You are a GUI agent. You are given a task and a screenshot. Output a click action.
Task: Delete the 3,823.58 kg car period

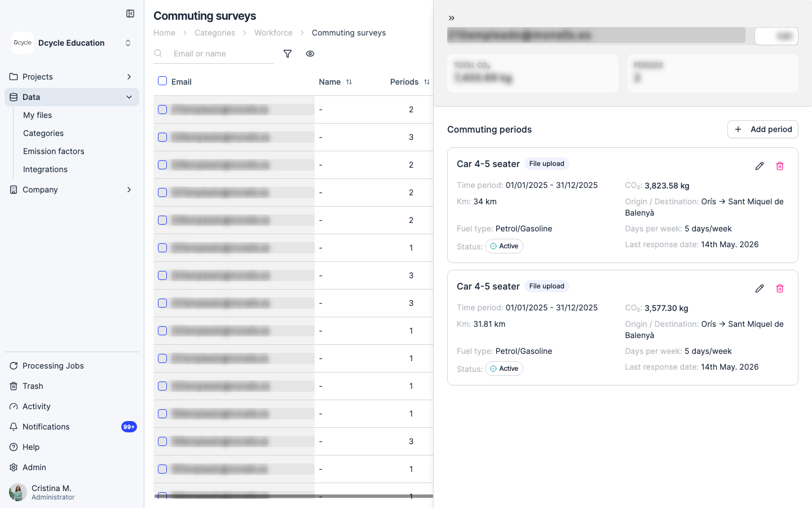[x=780, y=166]
